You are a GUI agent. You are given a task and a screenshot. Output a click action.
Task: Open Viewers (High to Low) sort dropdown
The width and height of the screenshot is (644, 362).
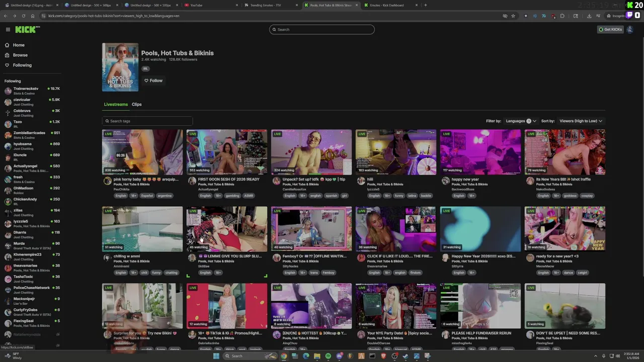[581, 121]
